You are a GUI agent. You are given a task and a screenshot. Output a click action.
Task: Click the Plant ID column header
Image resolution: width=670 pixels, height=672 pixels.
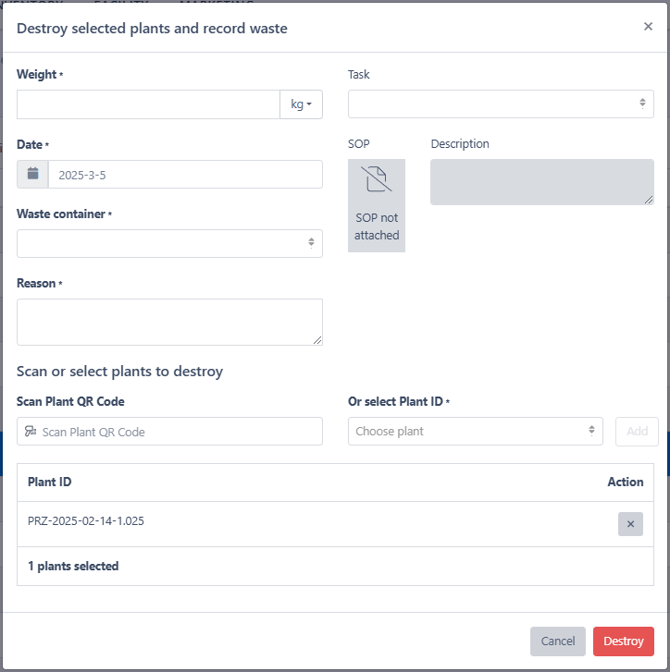[x=49, y=482]
